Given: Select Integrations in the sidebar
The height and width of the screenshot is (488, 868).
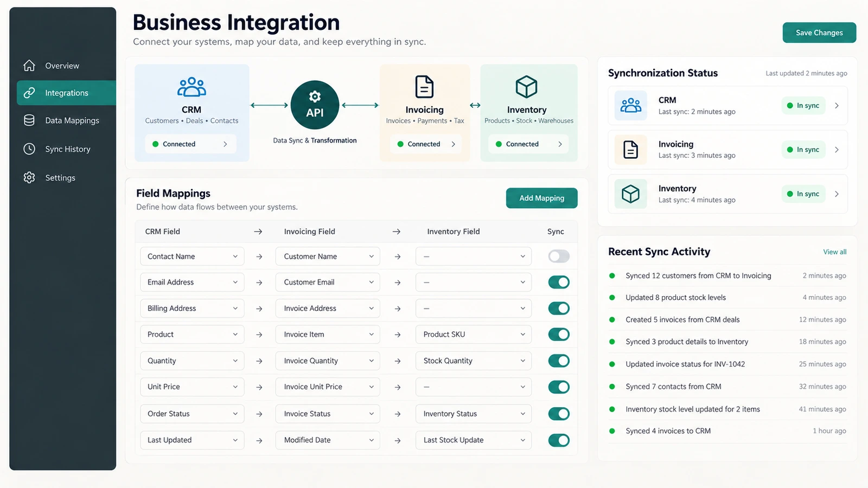Looking at the screenshot, I should tap(66, 93).
